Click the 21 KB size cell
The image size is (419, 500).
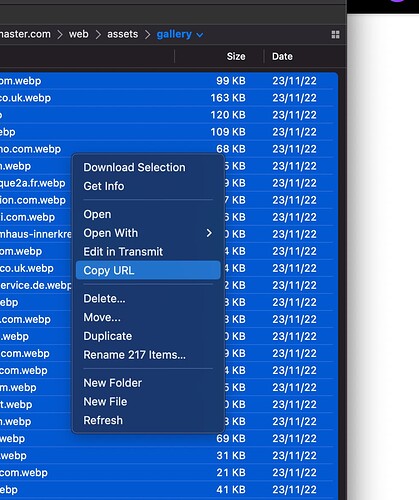231,473
